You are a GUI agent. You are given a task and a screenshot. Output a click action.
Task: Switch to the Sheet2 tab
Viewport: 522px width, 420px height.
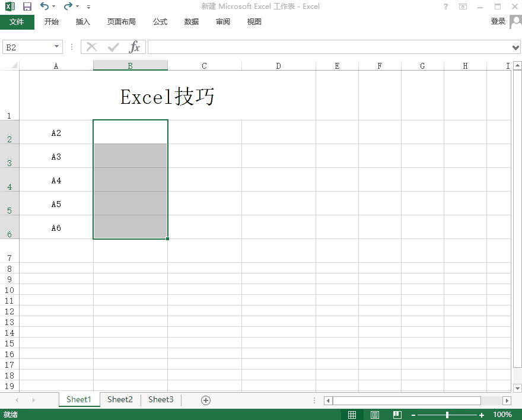pyautogui.click(x=120, y=399)
